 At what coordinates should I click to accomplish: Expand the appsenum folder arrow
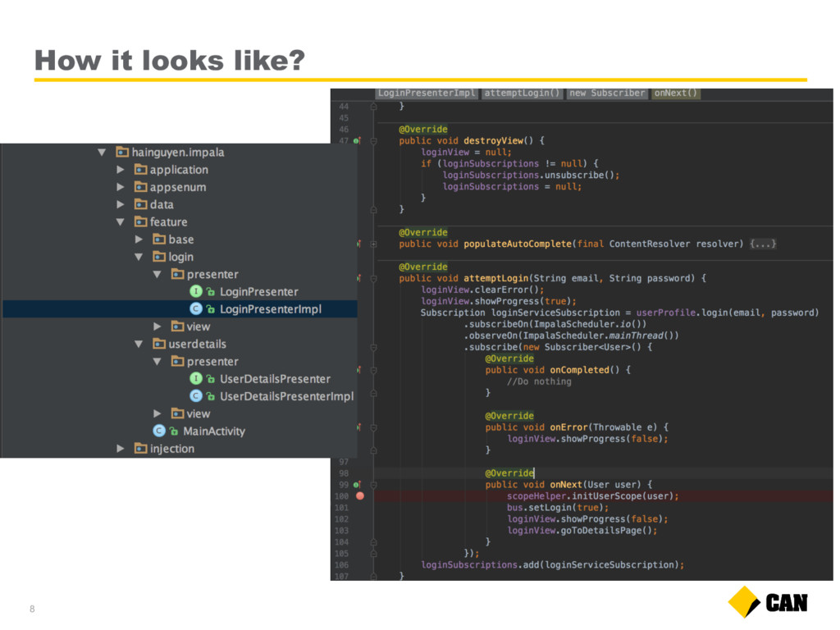(121, 188)
